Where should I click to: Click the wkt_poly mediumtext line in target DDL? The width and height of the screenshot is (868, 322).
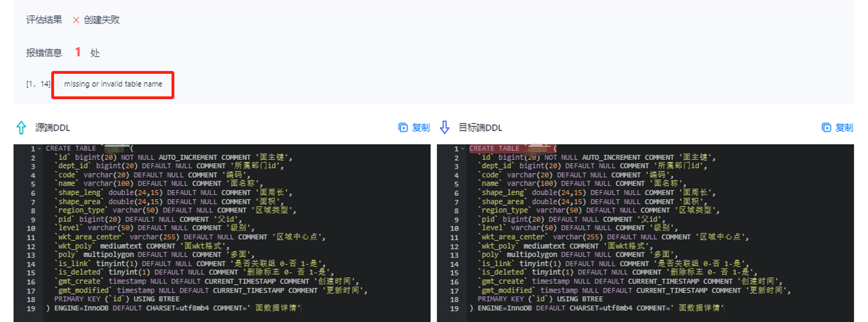pos(565,246)
